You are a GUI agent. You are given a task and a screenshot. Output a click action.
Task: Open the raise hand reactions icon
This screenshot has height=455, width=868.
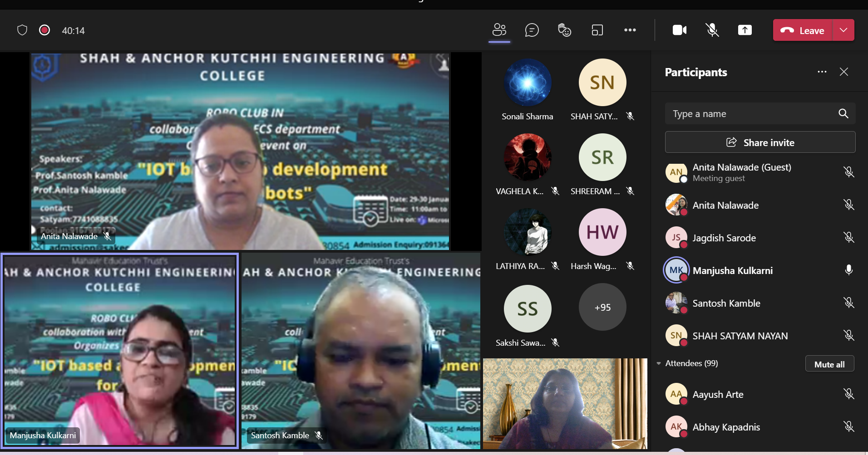(564, 30)
